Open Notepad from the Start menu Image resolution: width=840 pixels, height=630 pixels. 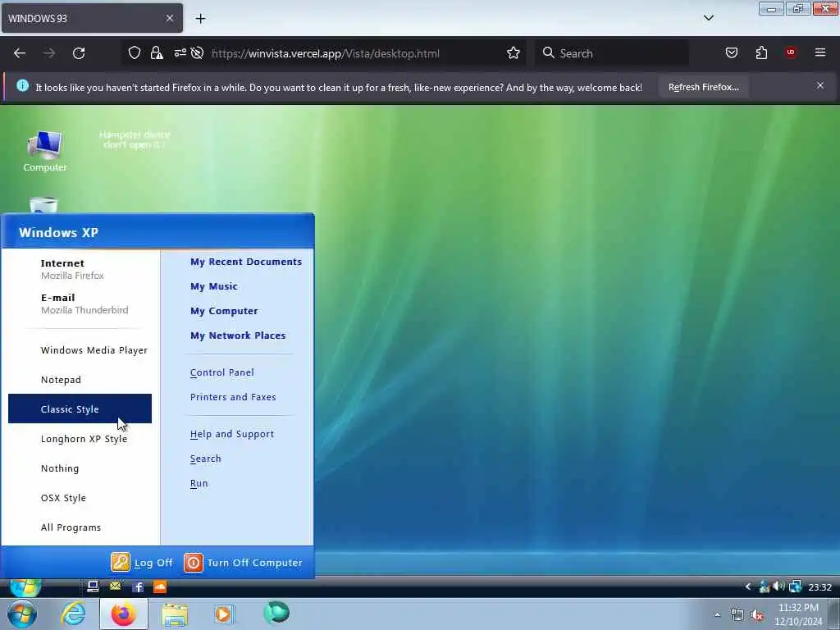(80, 379)
